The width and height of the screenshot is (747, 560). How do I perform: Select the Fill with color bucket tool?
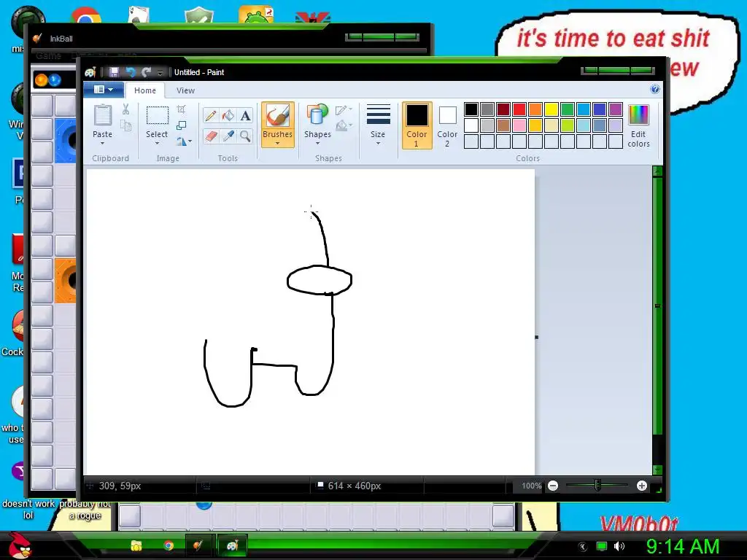click(x=228, y=116)
